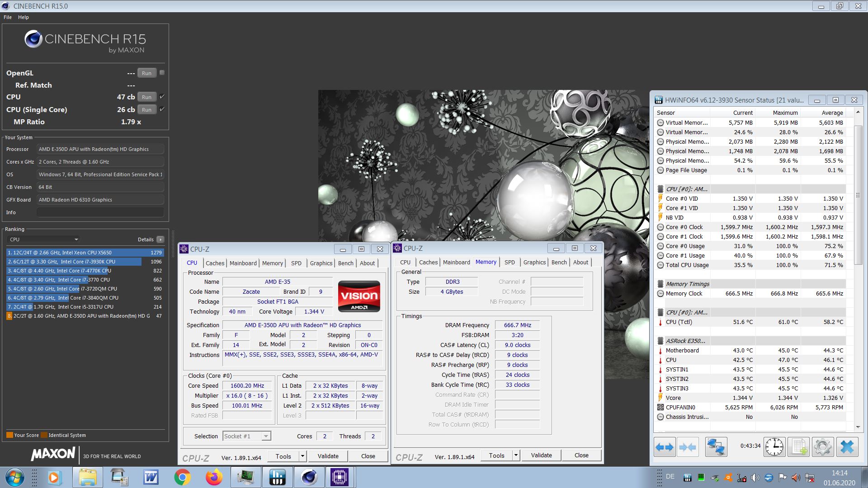Image resolution: width=868 pixels, height=488 pixels.
Task: Open Windows Explorer folder in taskbar
Action: [x=87, y=478]
